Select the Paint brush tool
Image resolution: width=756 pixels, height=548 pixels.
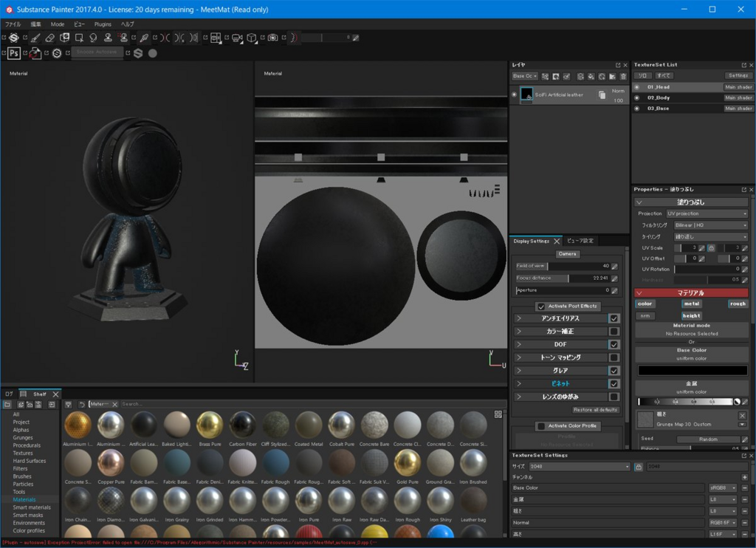pyautogui.click(x=35, y=38)
